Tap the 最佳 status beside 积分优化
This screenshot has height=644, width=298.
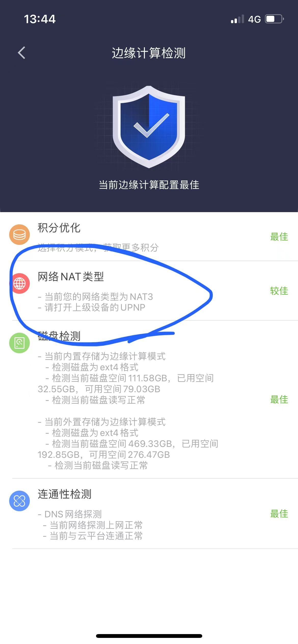279,237
